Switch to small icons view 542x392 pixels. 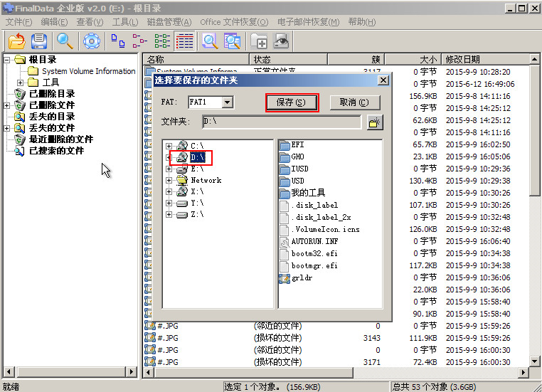click(x=139, y=41)
